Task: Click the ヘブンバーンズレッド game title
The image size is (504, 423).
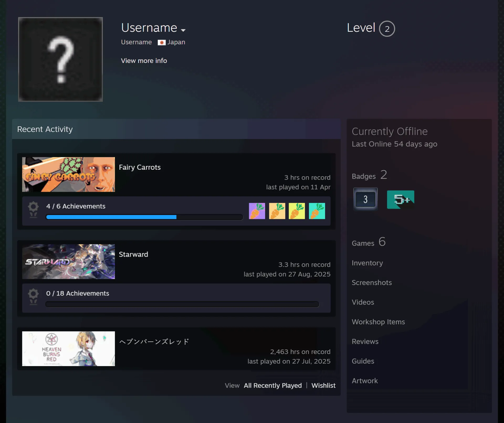Action: 154,341
